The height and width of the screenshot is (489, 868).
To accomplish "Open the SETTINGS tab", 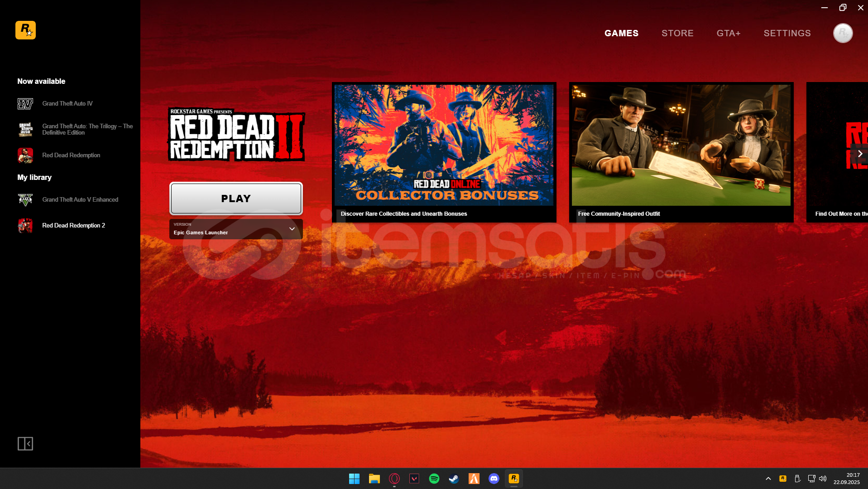I will (787, 33).
